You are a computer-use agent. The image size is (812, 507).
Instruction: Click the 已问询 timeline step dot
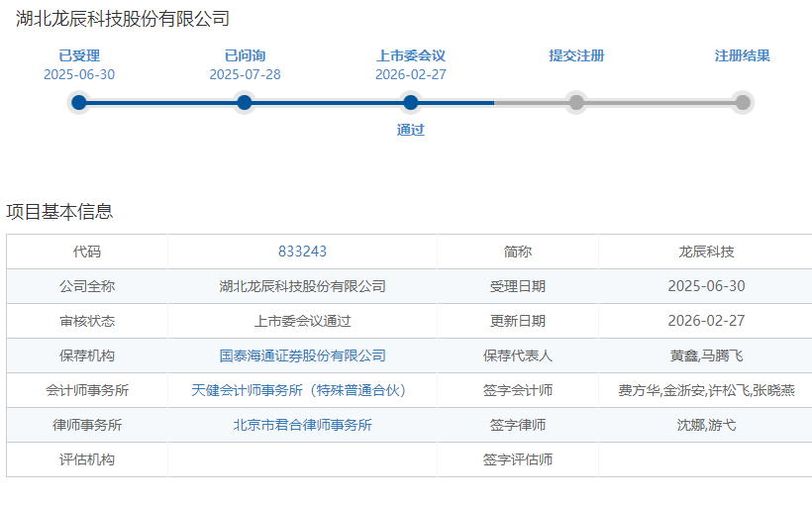pyautogui.click(x=245, y=102)
